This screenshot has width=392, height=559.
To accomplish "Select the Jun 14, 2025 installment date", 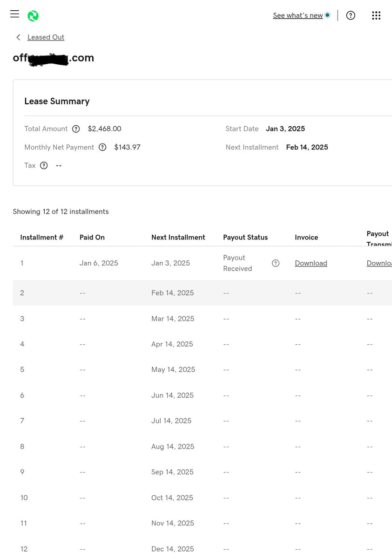I will point(172,395).
